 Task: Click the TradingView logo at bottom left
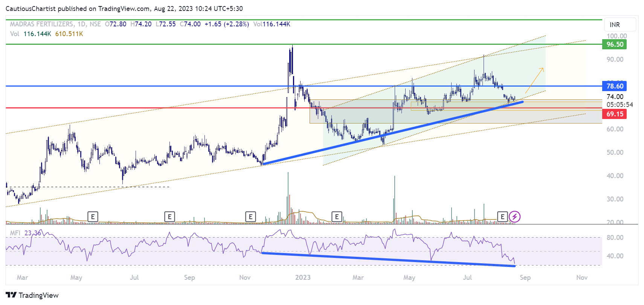[32, 295]
